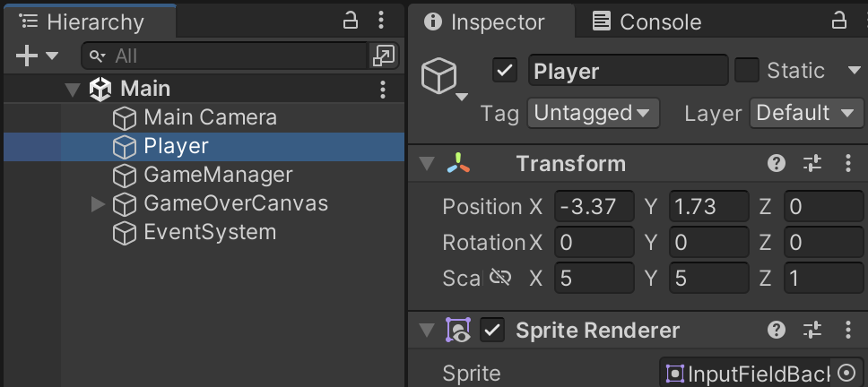Open the Main scene options menu
The image size is (868, 387).
point(383,89)
